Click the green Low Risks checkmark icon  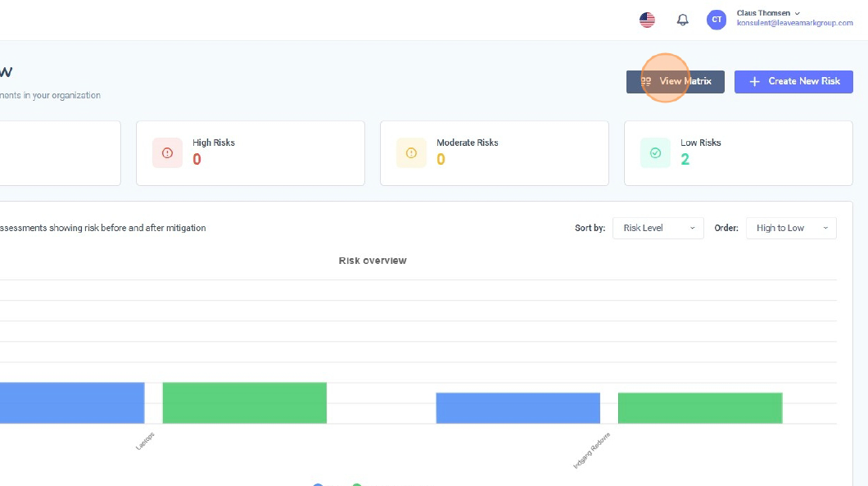point(655,153)
